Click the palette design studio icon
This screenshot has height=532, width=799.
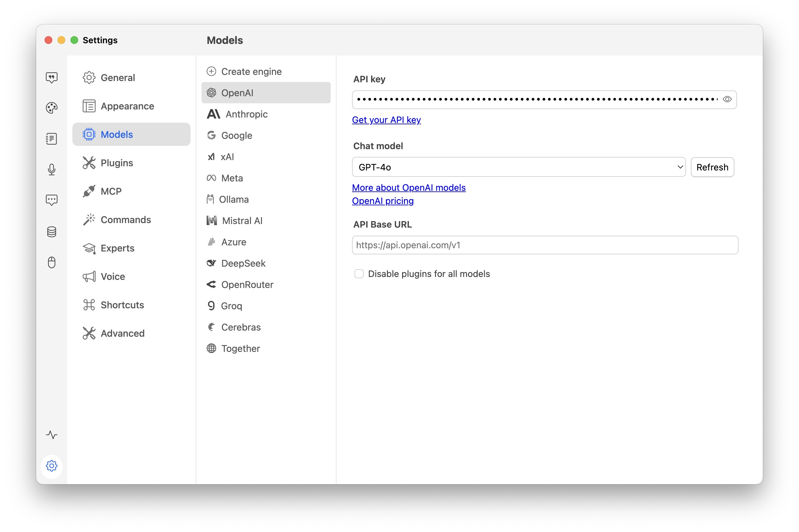tap(52, 108)
